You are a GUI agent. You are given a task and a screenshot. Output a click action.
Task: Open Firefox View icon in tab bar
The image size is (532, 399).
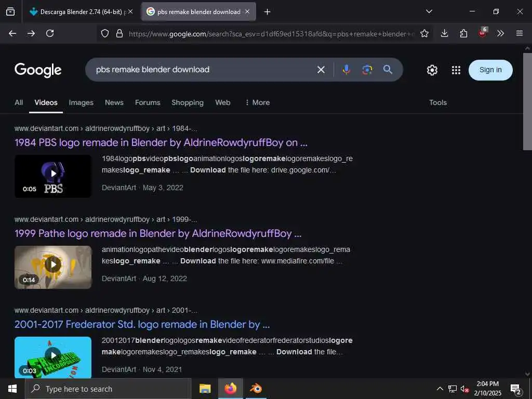point(10,12)
